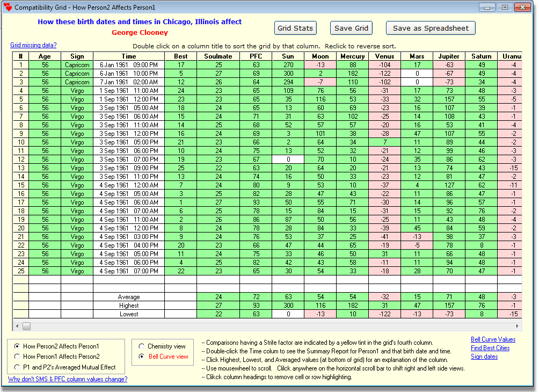Image resolution: width=539 pixels, height=392 pixels.
Task: Click the right arrow of the horizontal scrollbar
Action: click(x=517, y=326)
